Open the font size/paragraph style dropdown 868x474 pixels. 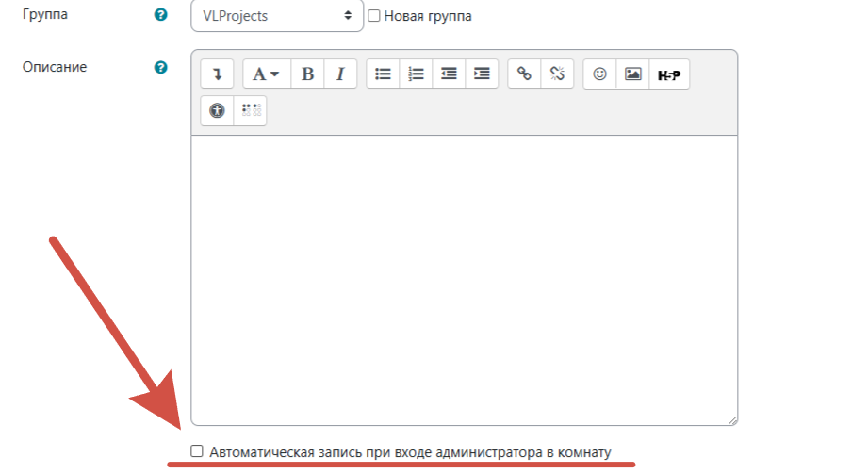[267, 74]
